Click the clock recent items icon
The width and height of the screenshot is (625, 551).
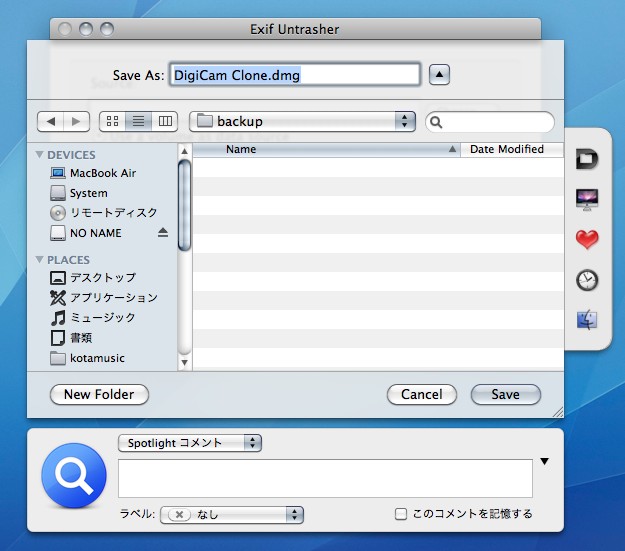point(587,280)
